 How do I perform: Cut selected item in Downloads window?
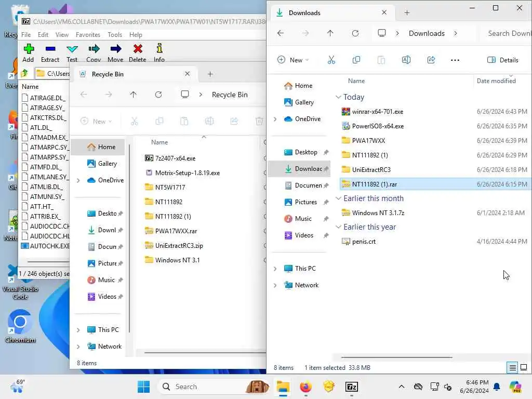tap(331, 60)
